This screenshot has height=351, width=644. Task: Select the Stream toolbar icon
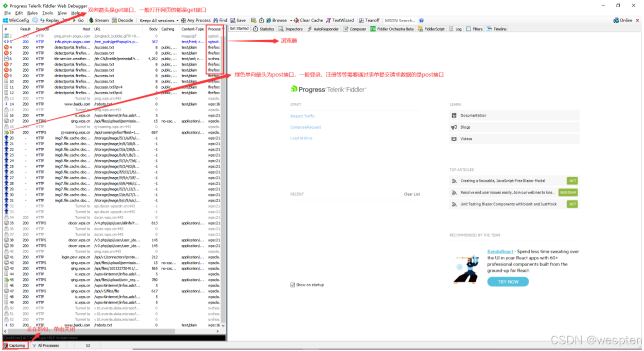[98, 20]
